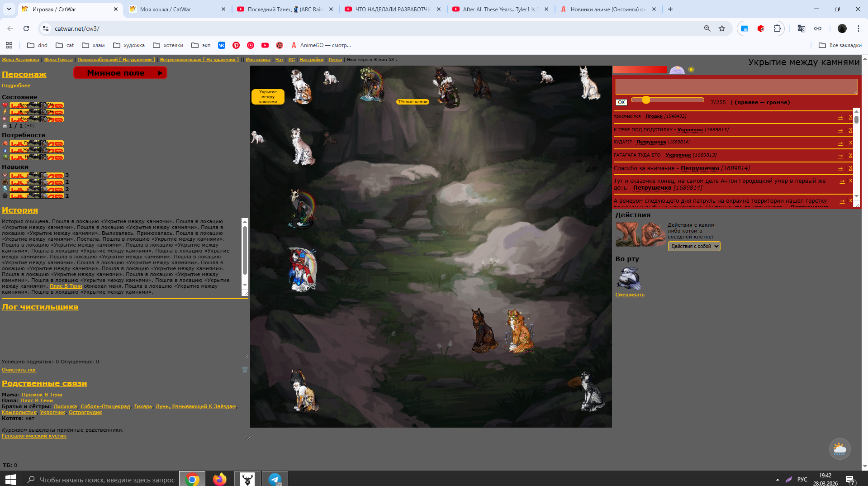Click the clawing cat action icon

(653, 234)
